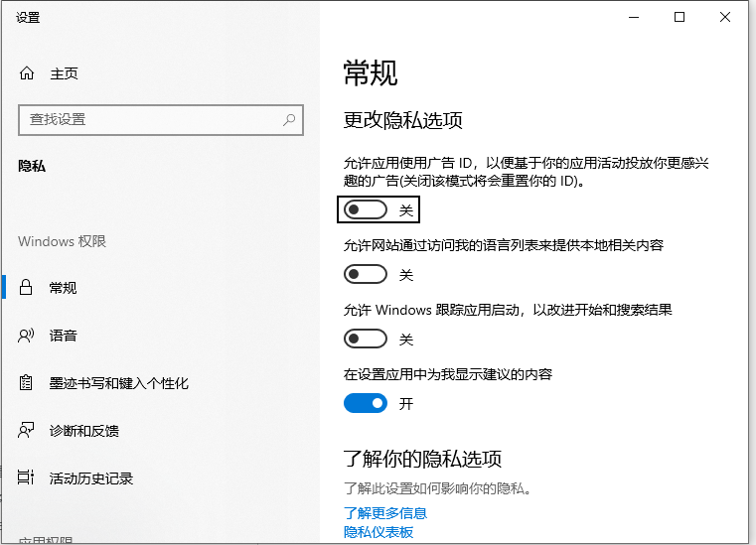756x545 pixels.
Task: Toggle the advertising ID switch
Action: [365, 210]
